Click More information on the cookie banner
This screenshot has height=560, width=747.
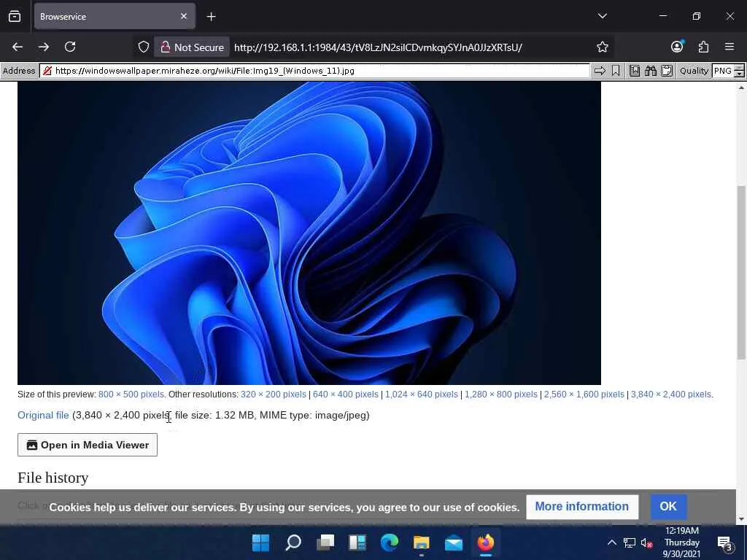click(582, 507)
